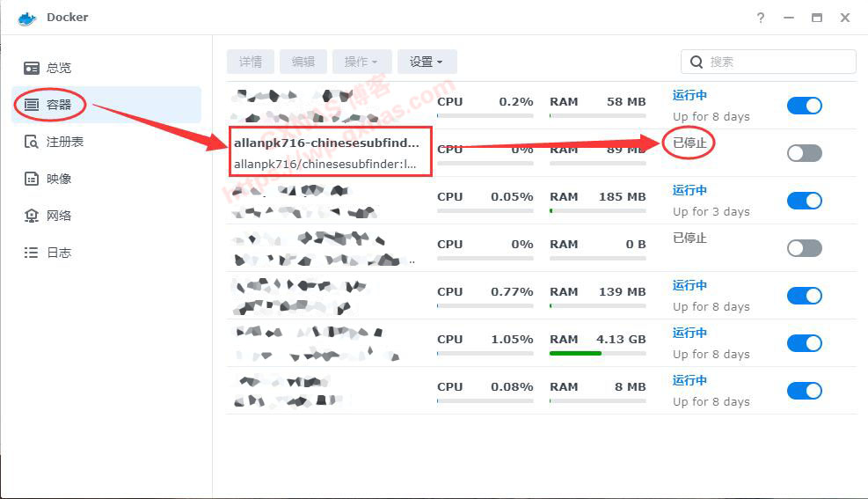Start the stopped container using 0 B RAM
This screenshot has height=499, width=868.
[x=804, y=248]
